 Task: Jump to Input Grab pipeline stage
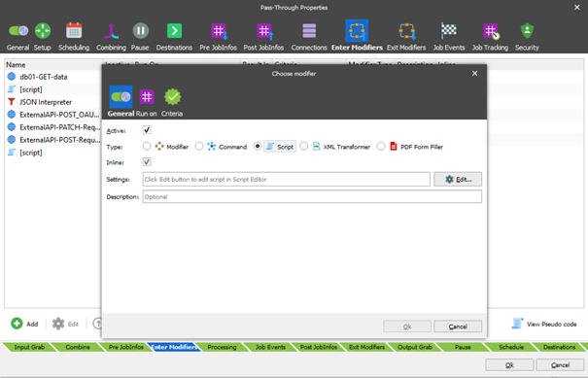pyautogui.click(x=29, y=347)
